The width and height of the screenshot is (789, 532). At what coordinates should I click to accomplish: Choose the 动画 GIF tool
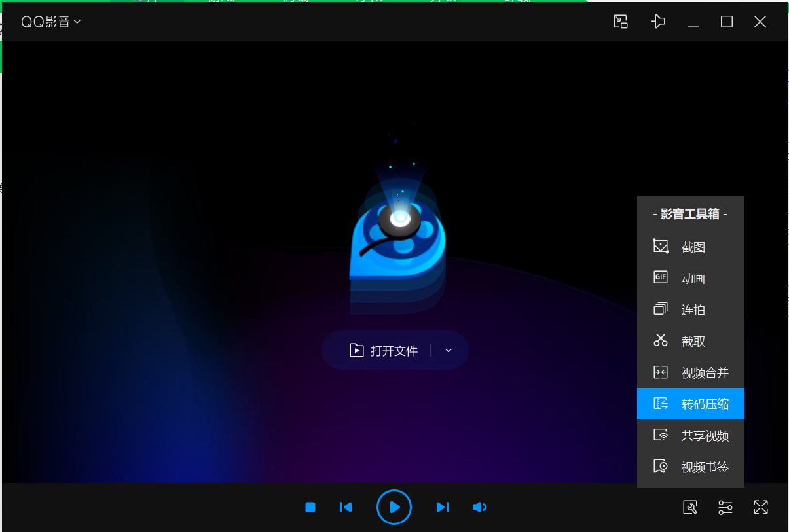(690, 279)
